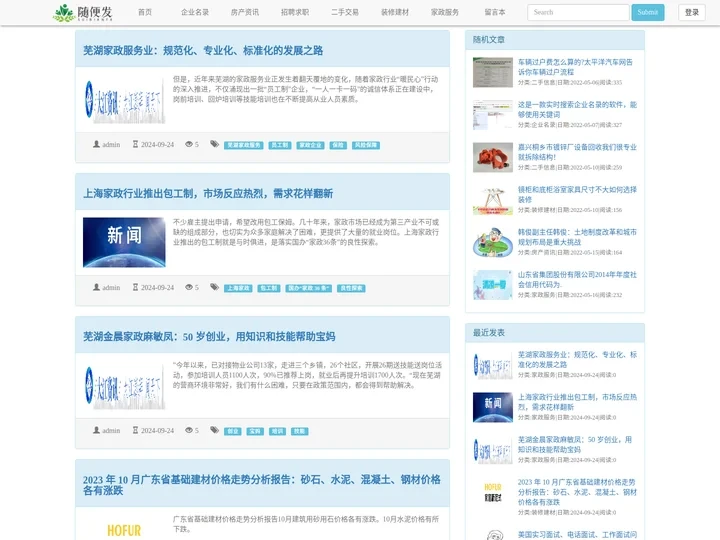Click the hourglass date icon in the 上海家政行业 post

click(135, 287)
